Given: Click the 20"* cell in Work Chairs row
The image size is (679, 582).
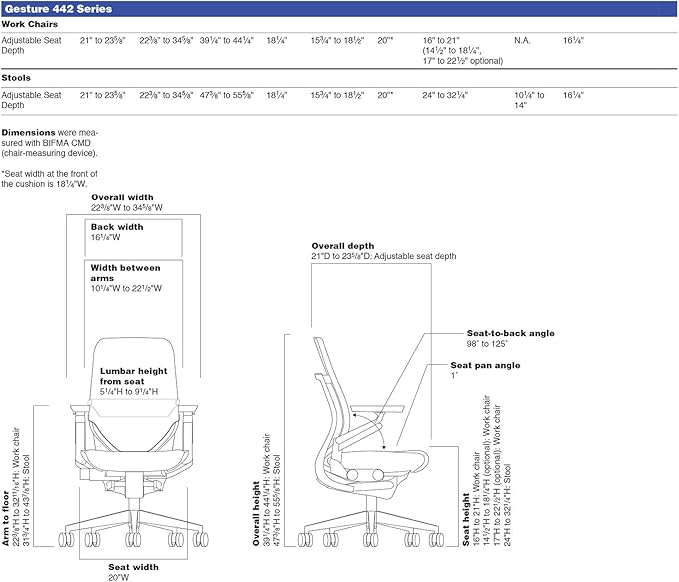Looking at the screenshot, I should coord(385,41).
